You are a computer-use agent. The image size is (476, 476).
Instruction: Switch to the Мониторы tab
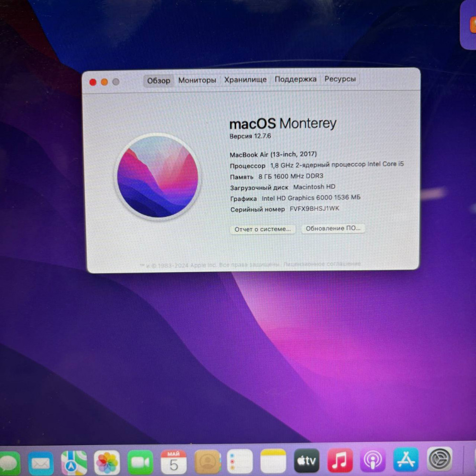[x=197, y=80]
